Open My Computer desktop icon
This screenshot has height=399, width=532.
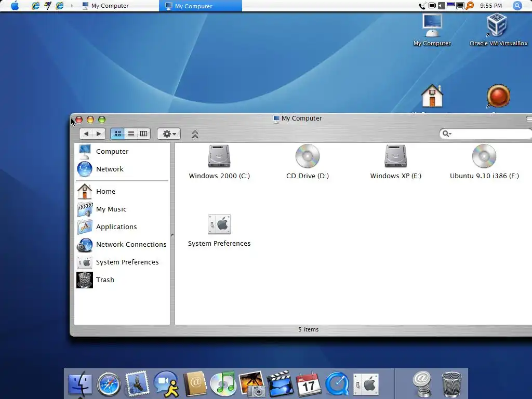pyautogui.click(x=432, y=30)
